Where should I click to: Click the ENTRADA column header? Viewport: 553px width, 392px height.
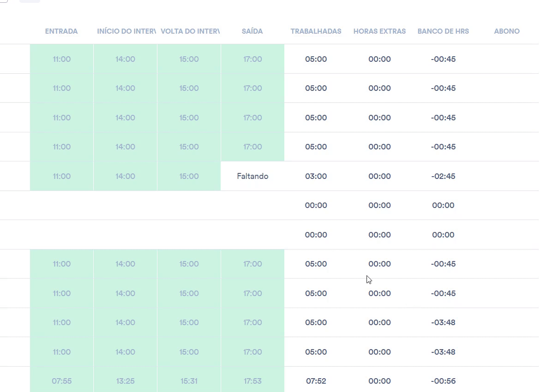click(61, 31)
